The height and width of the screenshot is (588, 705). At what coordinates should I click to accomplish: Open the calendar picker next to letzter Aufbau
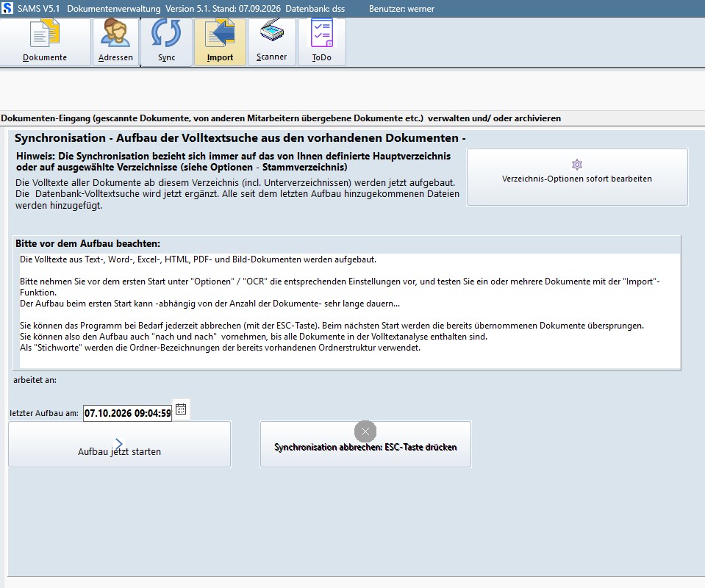click(x=181, y=409)
